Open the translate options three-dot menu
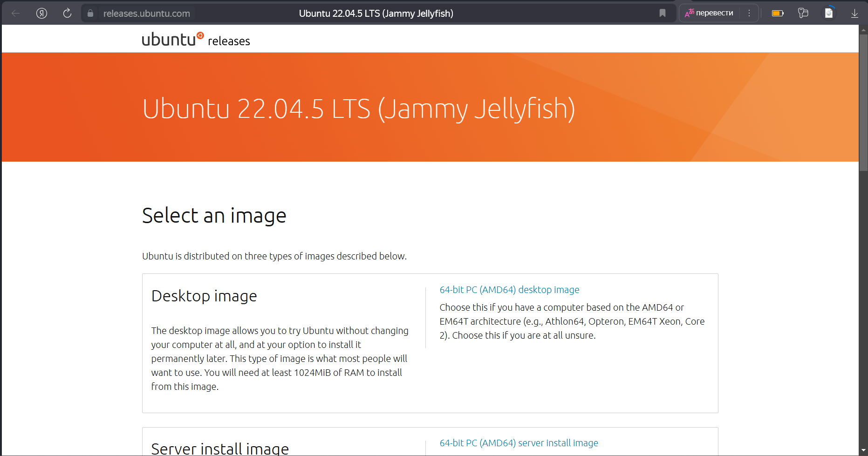 pos(749,13)
